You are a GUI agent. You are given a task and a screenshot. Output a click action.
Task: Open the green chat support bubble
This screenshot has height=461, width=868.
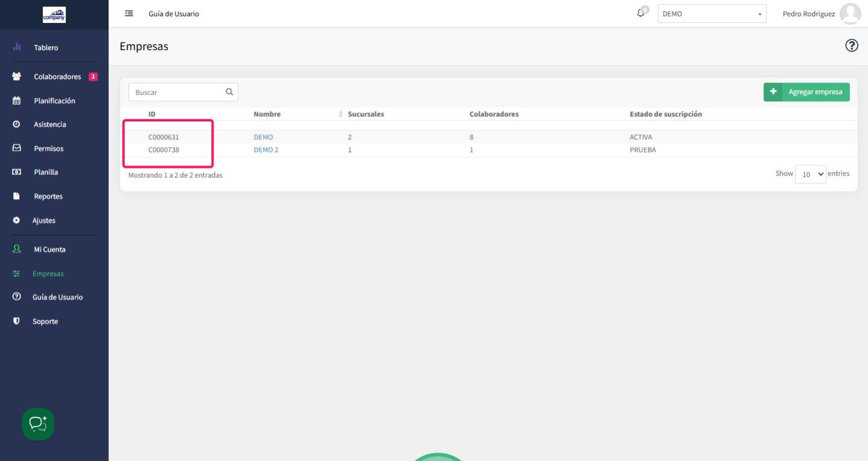click(38, 424)
